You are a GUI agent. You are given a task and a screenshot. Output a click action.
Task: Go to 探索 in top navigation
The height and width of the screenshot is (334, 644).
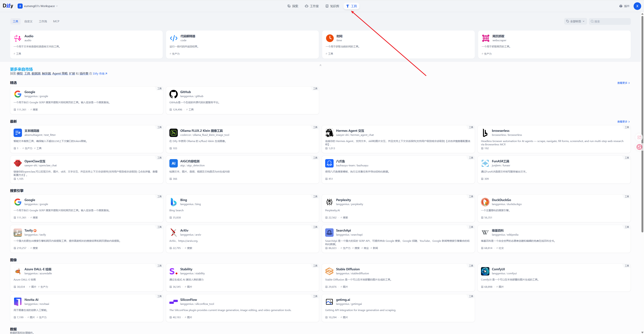click(x=293, y=6)
